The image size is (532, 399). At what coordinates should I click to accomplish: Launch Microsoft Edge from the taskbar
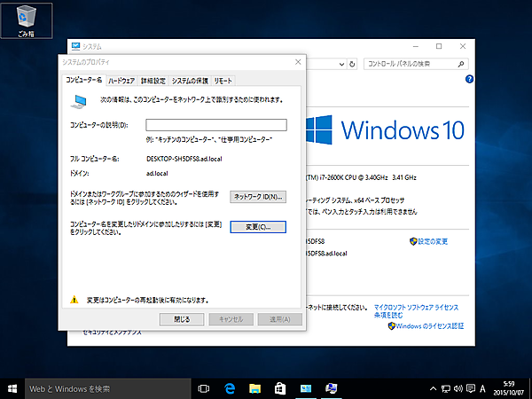click(x=229, y=388)
